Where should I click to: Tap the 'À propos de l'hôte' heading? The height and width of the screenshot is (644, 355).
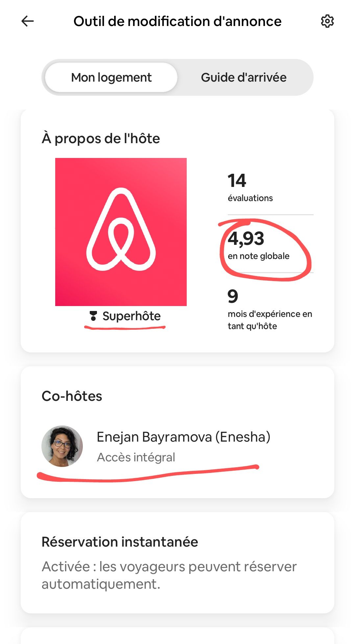pyautogui.click(x=101, y=139)
